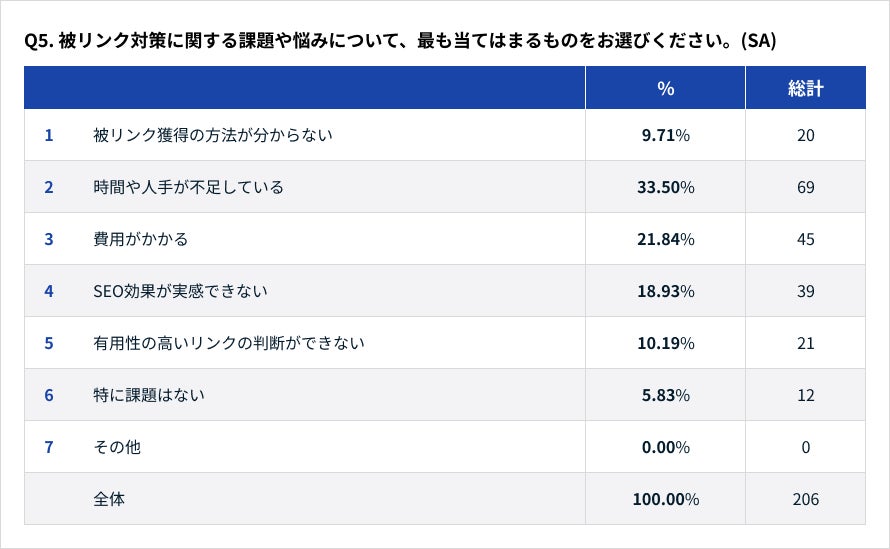Click the 特に課題はない row label
The height and width of the screenshot is (549, 890).
148,395
